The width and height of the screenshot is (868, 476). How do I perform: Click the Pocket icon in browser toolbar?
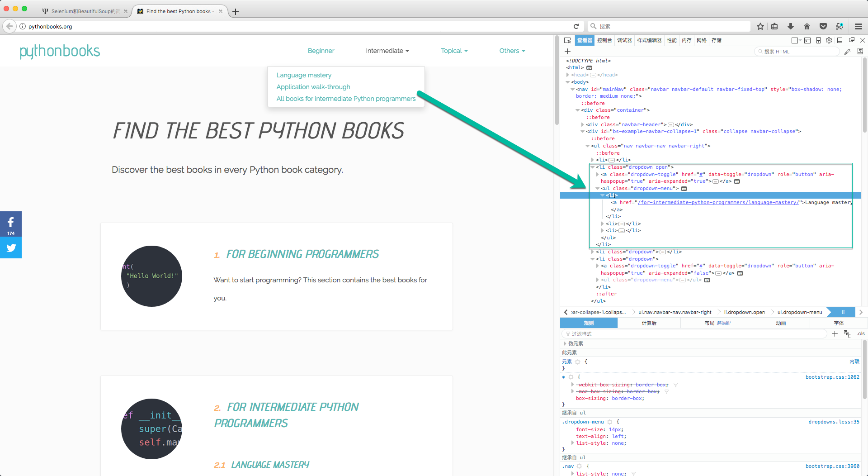823,26
